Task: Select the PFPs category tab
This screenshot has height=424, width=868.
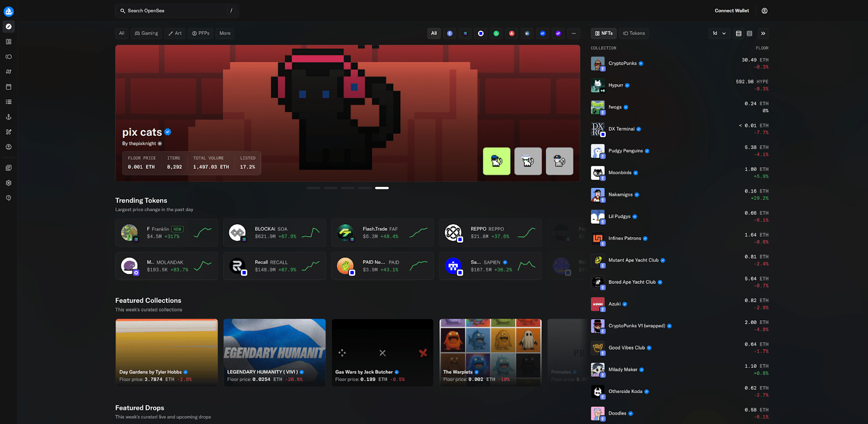Action: 201,34
